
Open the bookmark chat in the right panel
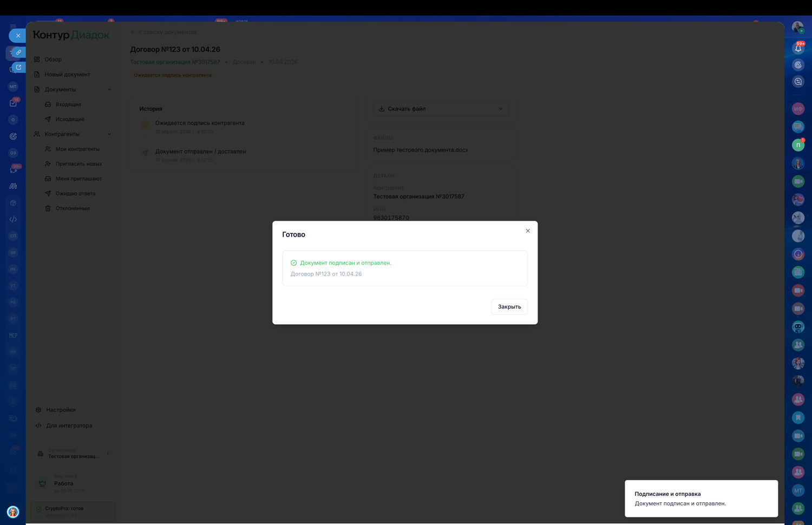point(798,418)
